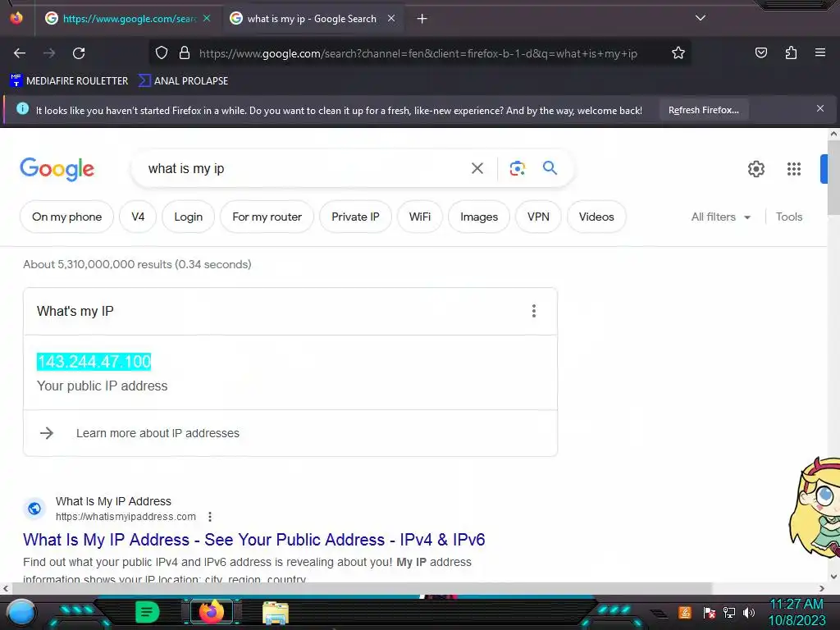Open the green notes app on the taskbar

(x=147, y=612)
